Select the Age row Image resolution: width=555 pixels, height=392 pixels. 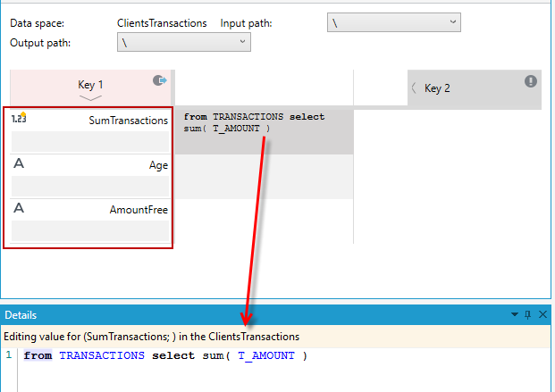pyautogui.click(x=90, y=176)
